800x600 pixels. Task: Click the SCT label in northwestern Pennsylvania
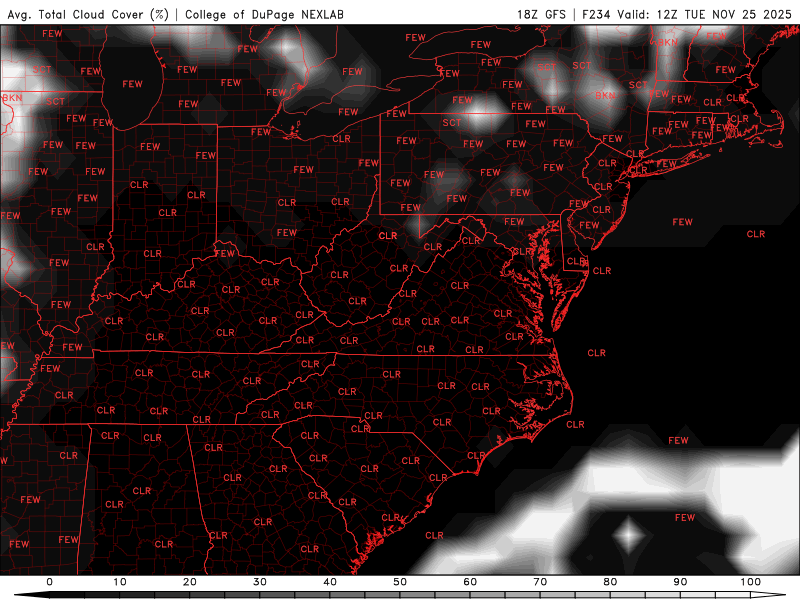[x=452, y=123]
